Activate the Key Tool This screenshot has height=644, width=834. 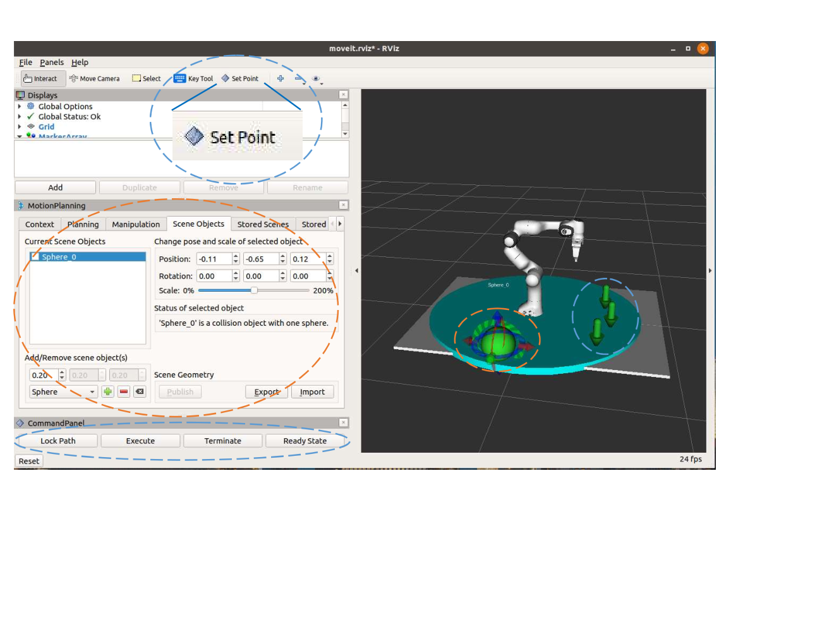(193, 79)
